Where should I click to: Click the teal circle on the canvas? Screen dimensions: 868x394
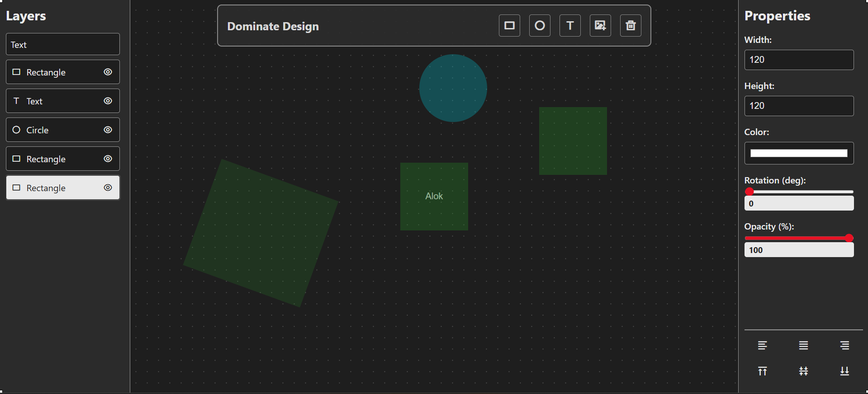tap(453, 88)
